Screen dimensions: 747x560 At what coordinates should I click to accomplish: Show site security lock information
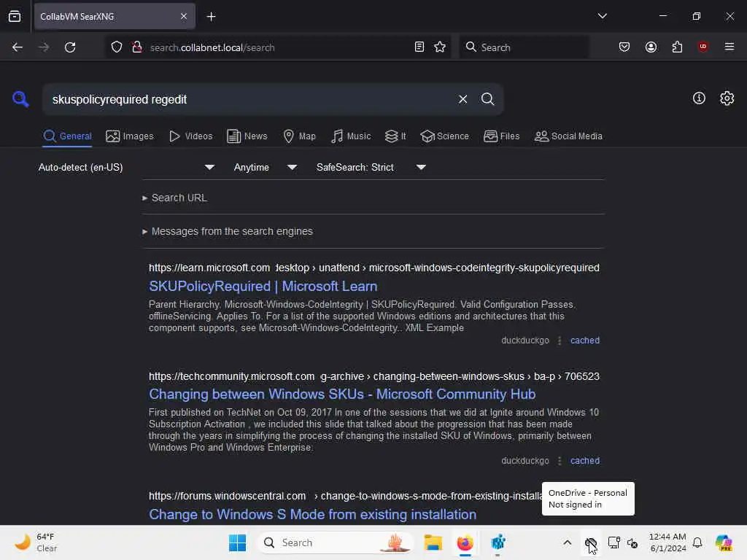pyautogui.click(x=137, y=47)
